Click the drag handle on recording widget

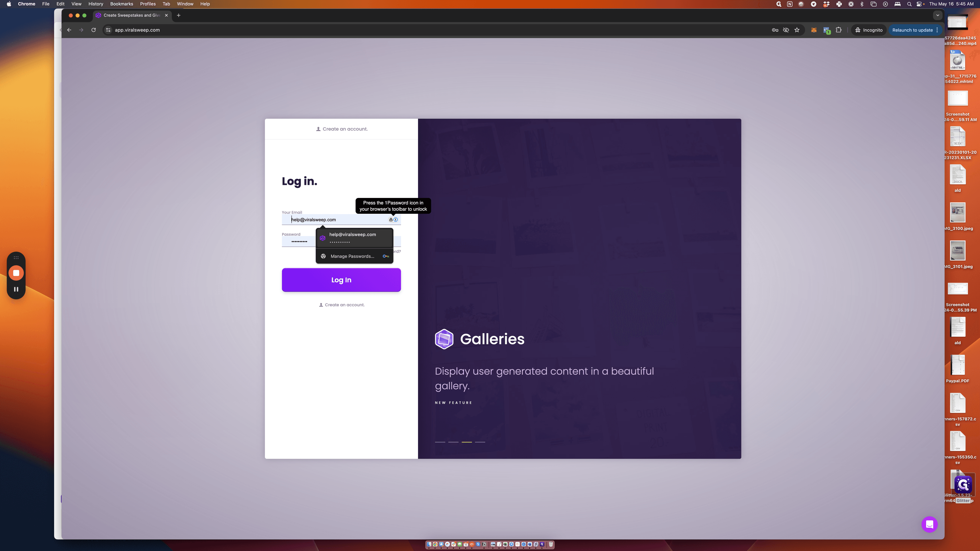point(16,258)
